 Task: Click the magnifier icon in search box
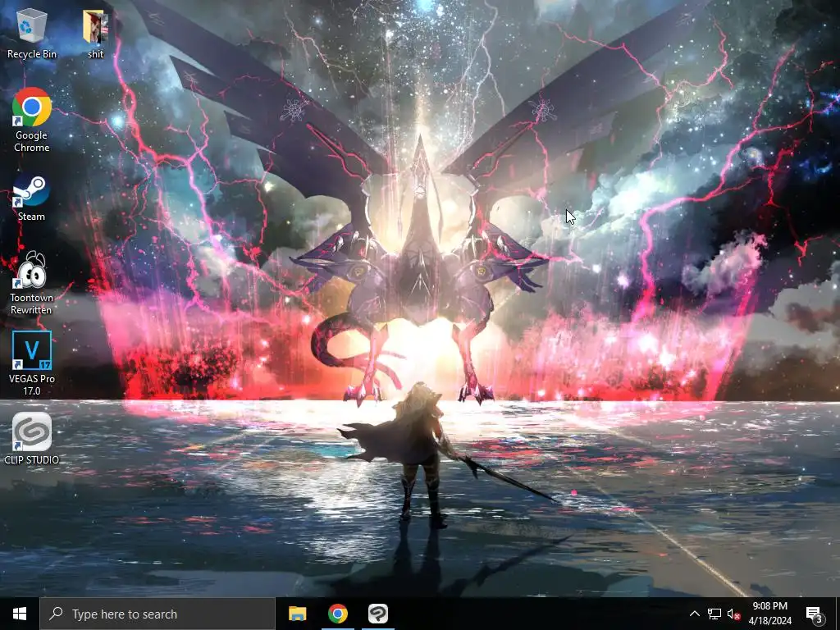click(56, 614)
